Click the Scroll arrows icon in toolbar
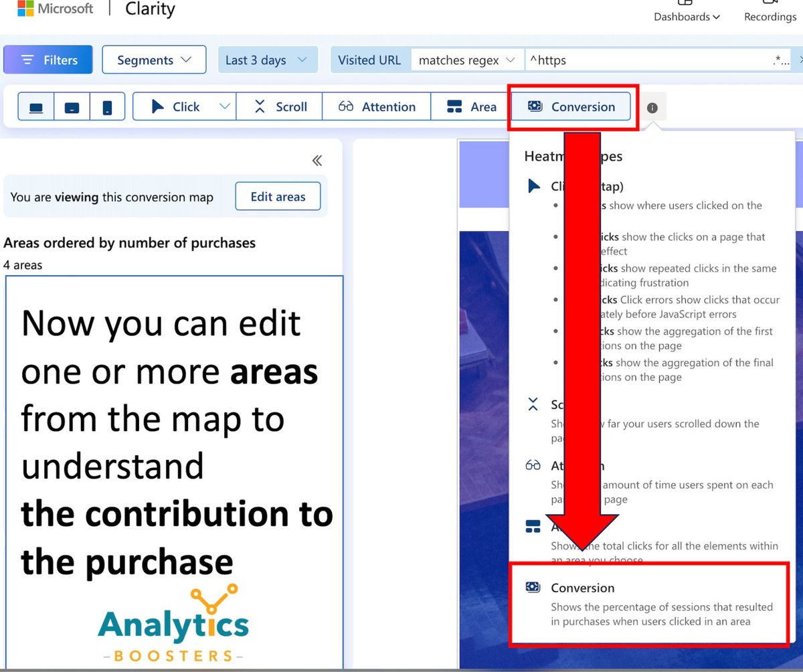Image resolution: width=803 pixels, height=672 pixels. [260, 107]
